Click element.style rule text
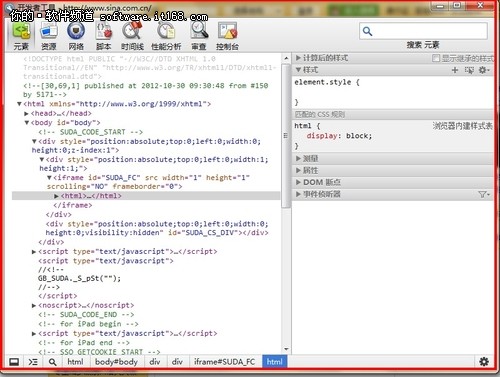This screenshot has width=500, height=377. click(x=327, y=82)
